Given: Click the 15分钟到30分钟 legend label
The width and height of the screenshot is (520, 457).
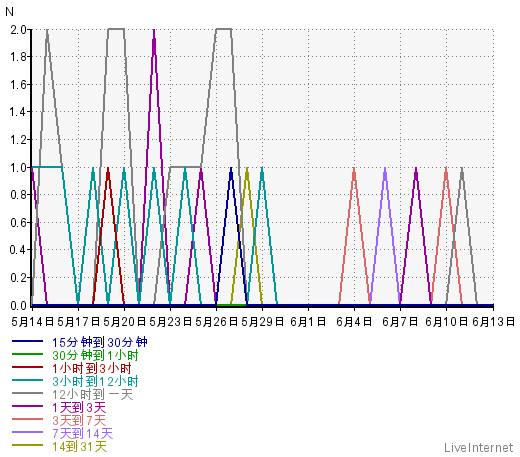Looking at the screenshot, I should point(100,342).
